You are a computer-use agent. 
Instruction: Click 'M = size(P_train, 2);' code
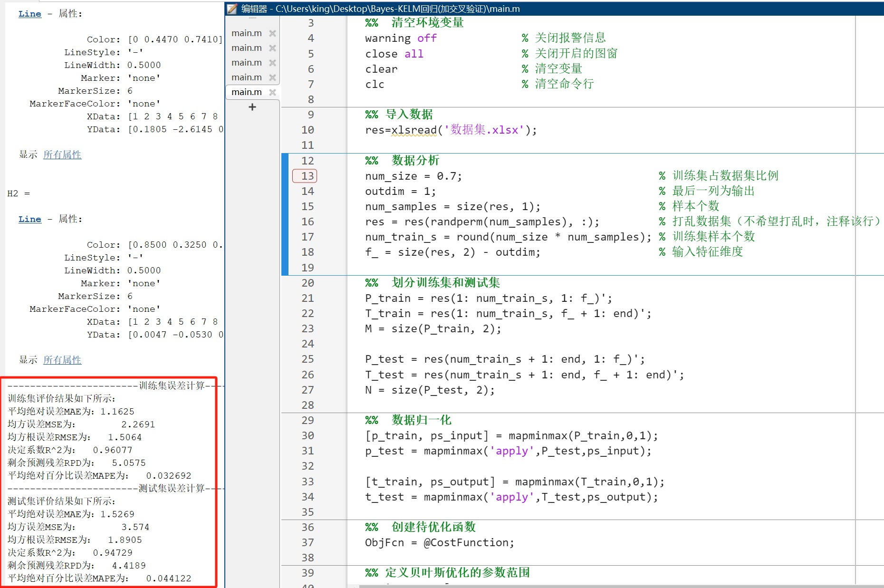point(433,328)
